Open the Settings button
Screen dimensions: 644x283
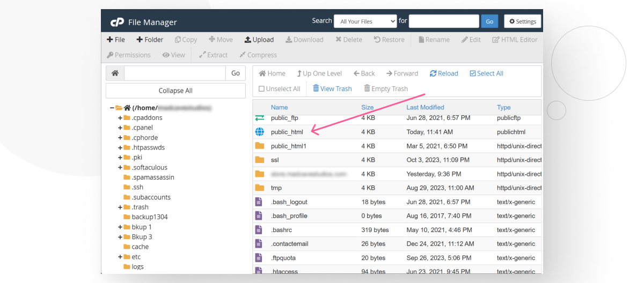coord(522,21)
